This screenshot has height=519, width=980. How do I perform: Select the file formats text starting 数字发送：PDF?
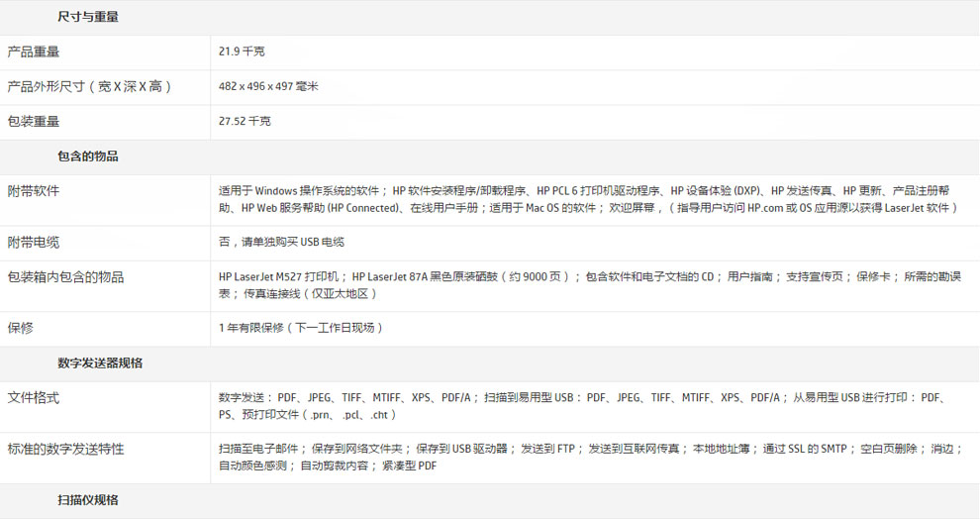pos(584,406)
